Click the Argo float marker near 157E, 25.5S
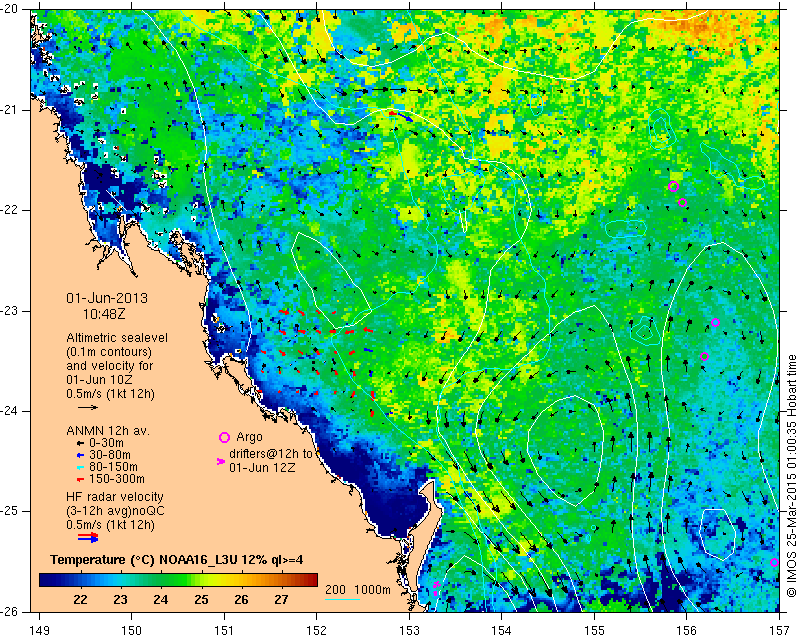 774,562
